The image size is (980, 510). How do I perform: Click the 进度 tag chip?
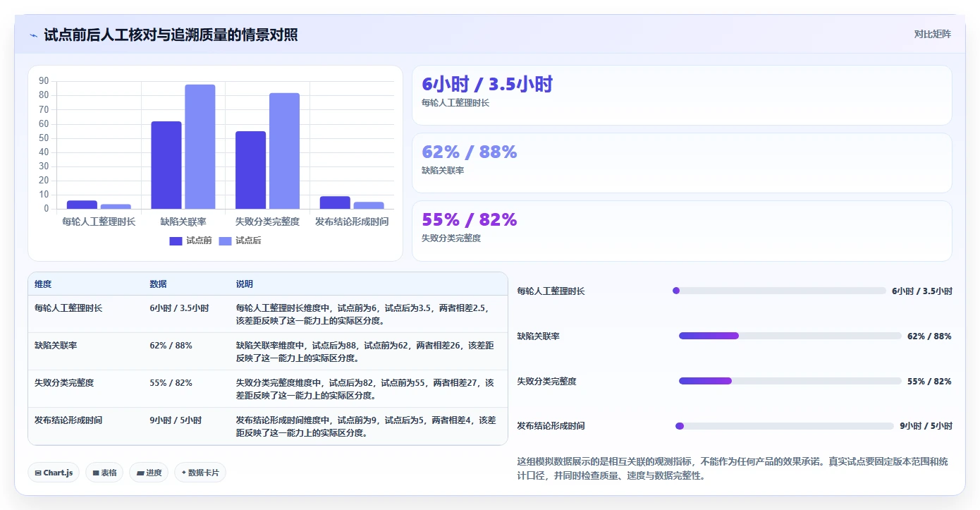click(x=149, y=473)
